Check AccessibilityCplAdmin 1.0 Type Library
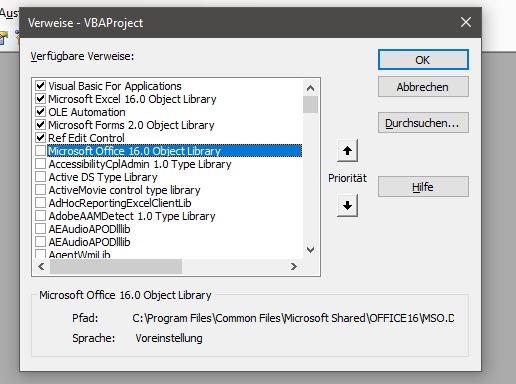This screenshot has height=384, width=516. point(40,164)
